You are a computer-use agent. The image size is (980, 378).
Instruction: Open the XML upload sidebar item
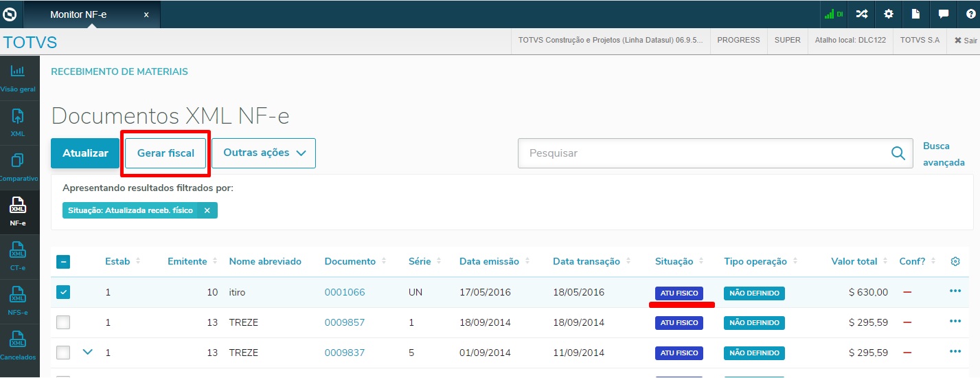coord(19,122)
